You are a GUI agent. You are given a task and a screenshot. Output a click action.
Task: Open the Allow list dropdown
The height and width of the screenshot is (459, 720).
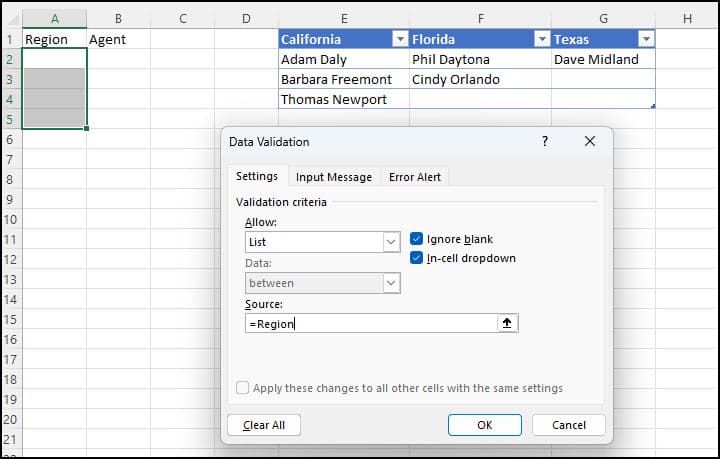point(391,242)
